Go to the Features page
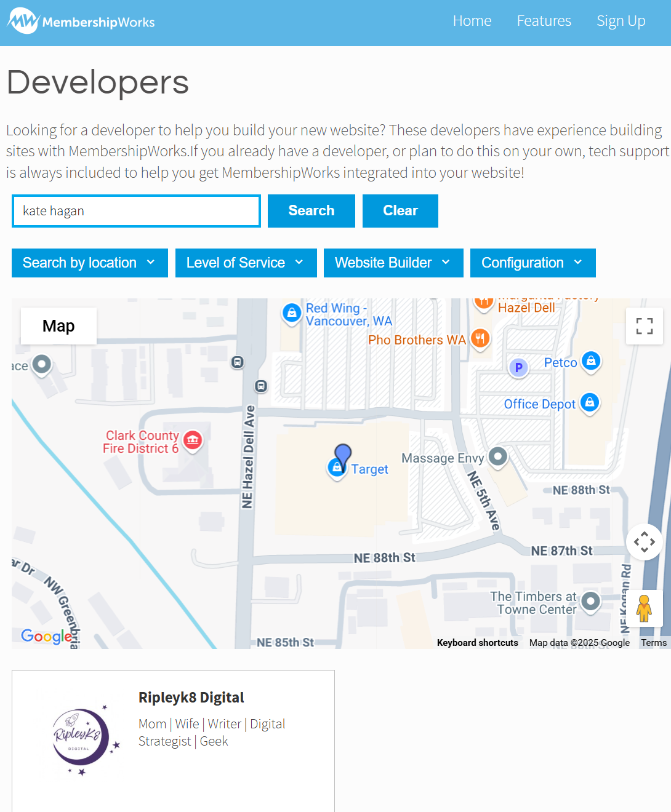This screenshot has height=812, width=671. pos(544,21)
